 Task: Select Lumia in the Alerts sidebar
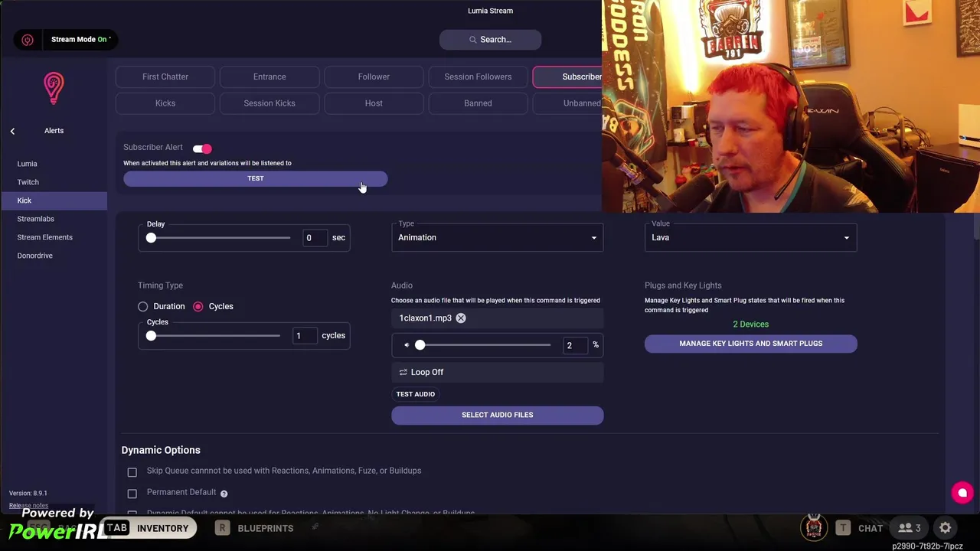[54, 164]
